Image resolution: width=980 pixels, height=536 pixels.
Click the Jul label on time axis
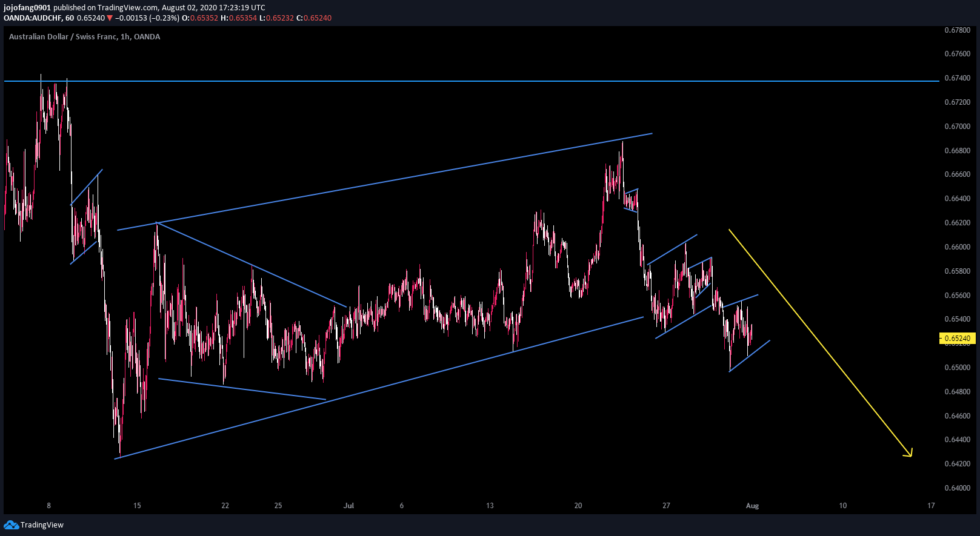pos(348,506)
